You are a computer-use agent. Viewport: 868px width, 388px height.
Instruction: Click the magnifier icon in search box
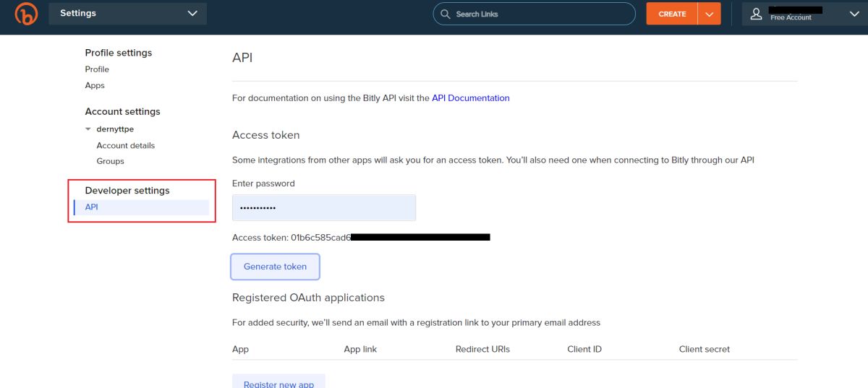445,14
